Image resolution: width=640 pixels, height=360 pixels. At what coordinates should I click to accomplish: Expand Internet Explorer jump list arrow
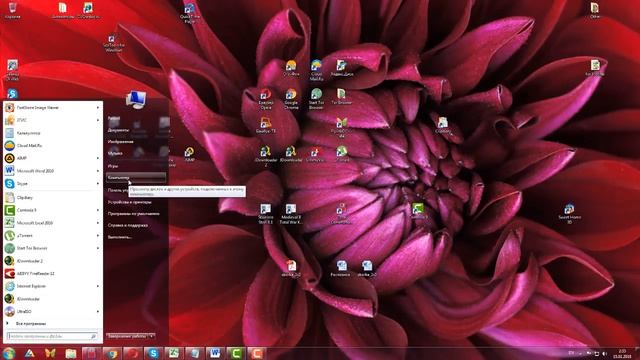(98, 286)
